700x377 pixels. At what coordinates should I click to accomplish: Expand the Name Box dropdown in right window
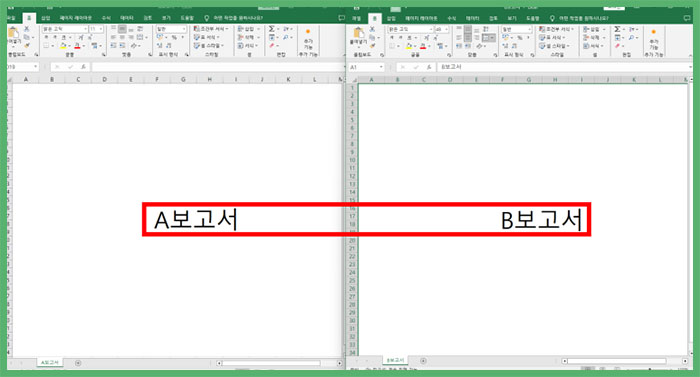(x=381, y=67)
